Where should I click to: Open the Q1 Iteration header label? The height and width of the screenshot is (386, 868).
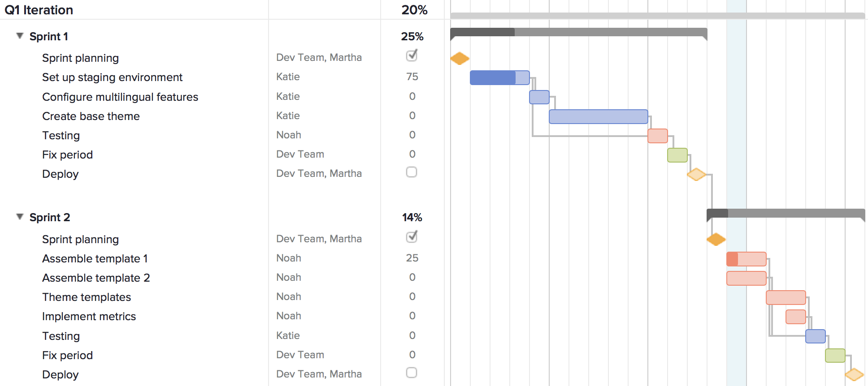[x=39, y=10]
